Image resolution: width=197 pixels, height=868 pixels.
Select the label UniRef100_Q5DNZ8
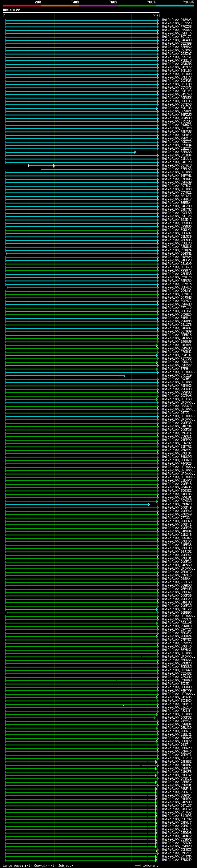tap(176, 504)
